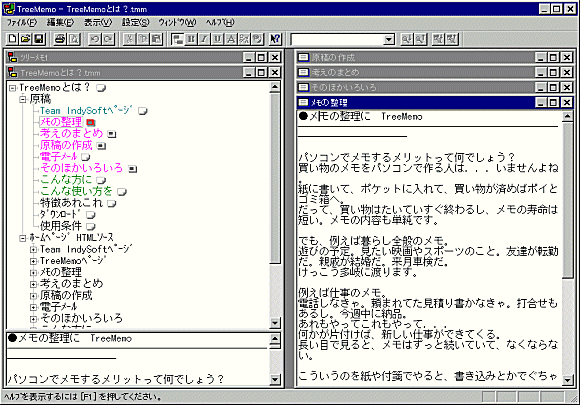This screenshot has width=580, height=405.
Task: Click the search text combo box field
Action: click(x=337, y=39)
